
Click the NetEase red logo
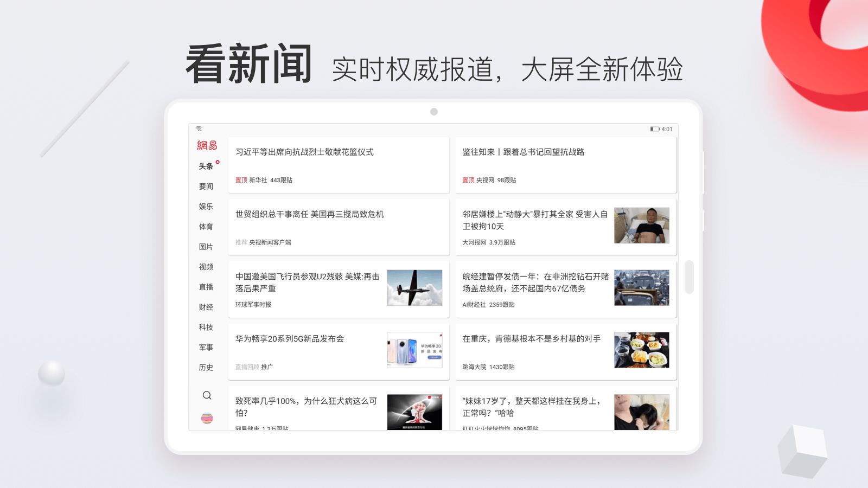pyautogui.click(x=207, y=145)
